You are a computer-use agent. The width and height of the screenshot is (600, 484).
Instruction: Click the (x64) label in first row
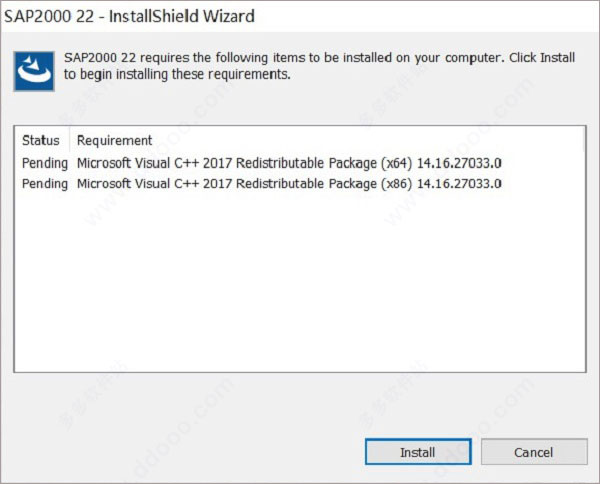click(396, 163)
